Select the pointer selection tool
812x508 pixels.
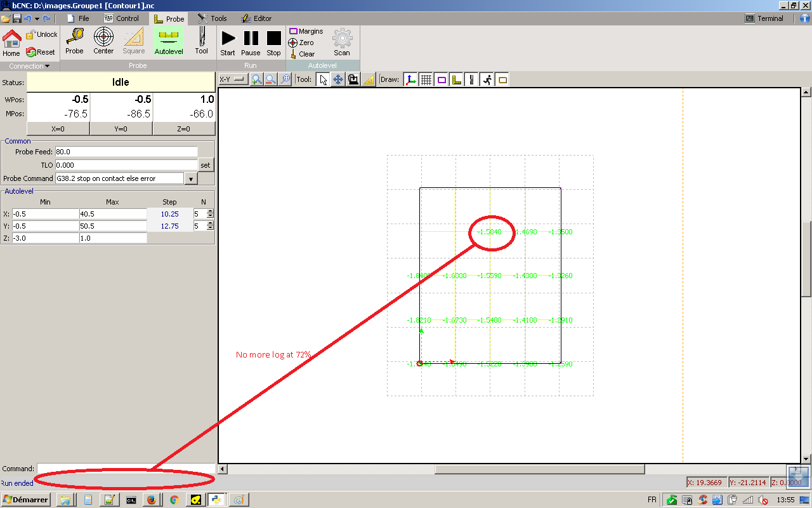tap(323, 79)
